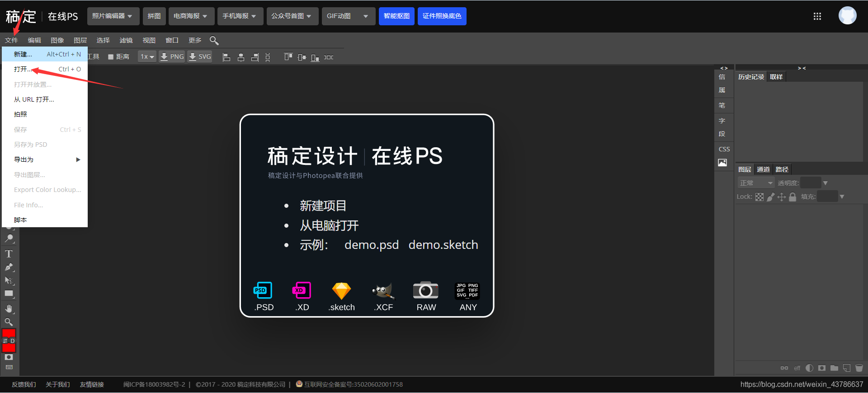Select the Zoom tool in the left toolbar

[9, 322]
